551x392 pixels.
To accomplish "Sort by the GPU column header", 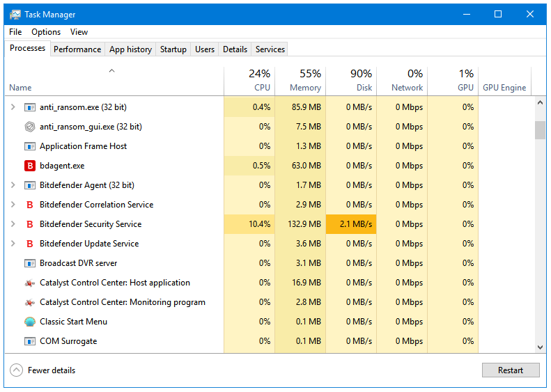I will (x=453, y=81).
